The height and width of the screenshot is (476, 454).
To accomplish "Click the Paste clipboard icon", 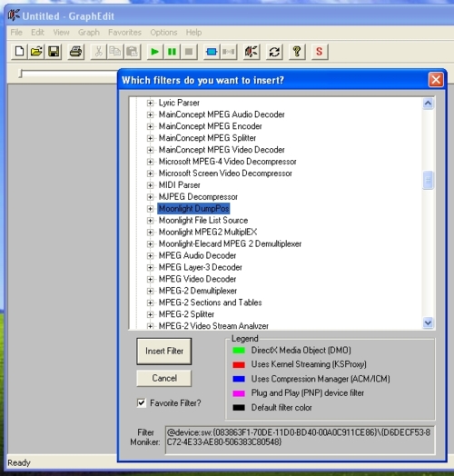I will point(133,52).
